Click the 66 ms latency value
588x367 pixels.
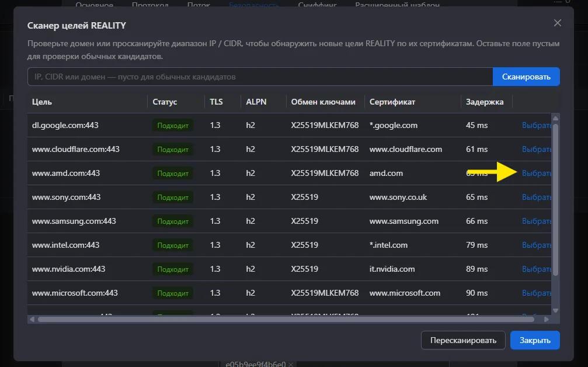(x=476, y=221)
